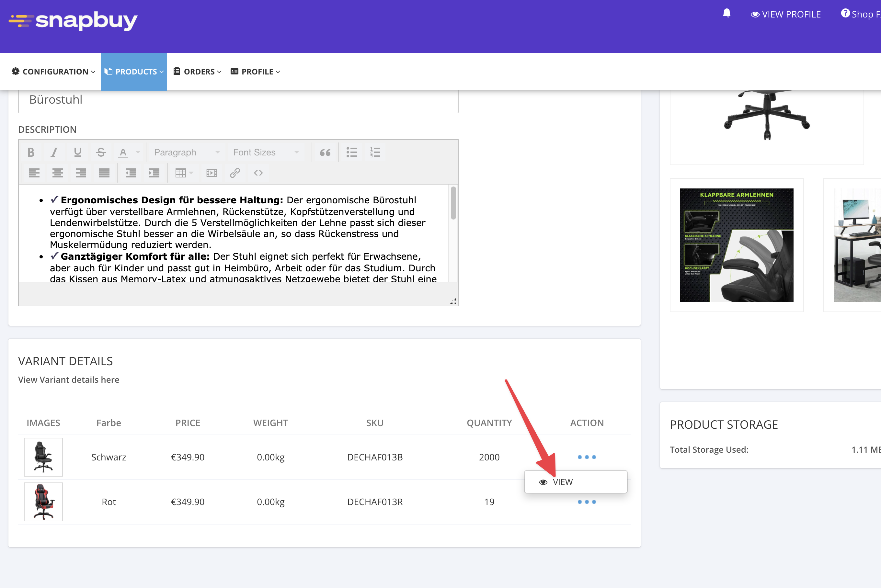Apply italic formatting in editor toolbar
The height and width of the screenshot is (588, 881).
[54, 152]
